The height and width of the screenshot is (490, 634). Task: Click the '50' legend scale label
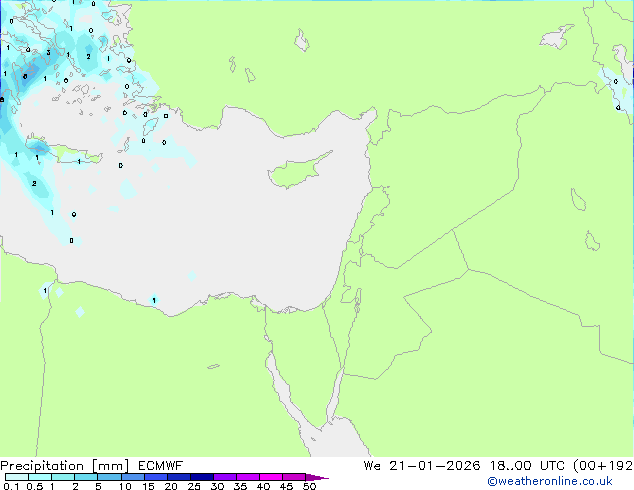tap(309, 486)
